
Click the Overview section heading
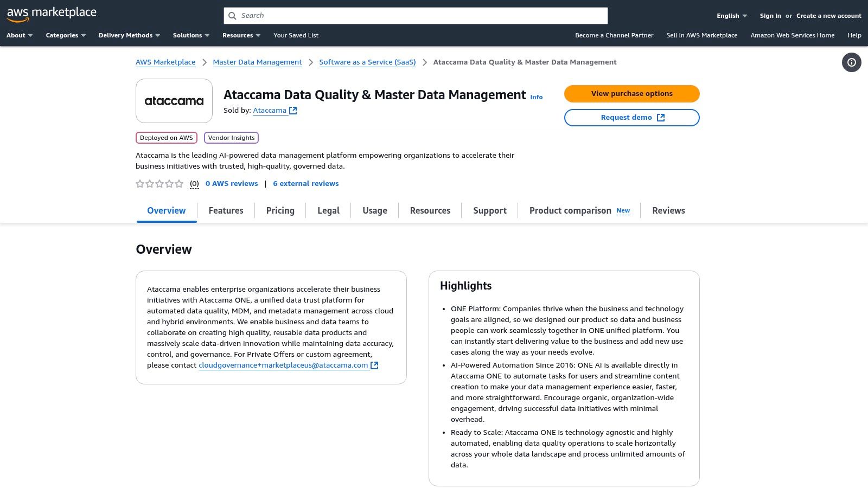164,249
